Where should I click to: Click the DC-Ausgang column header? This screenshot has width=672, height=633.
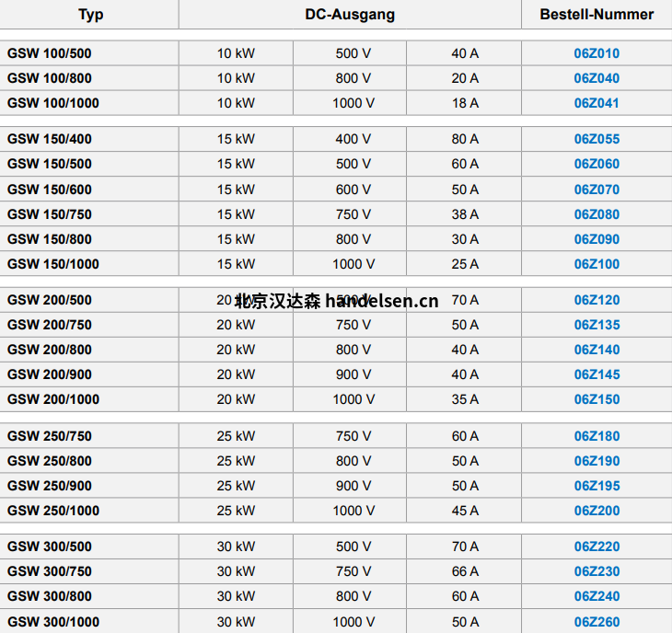coord(350,14)
